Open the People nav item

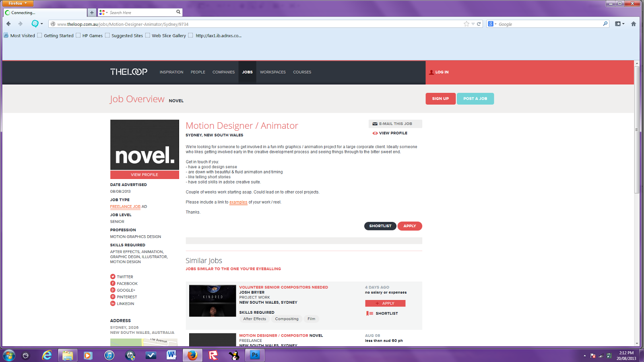tap(198, 72)
